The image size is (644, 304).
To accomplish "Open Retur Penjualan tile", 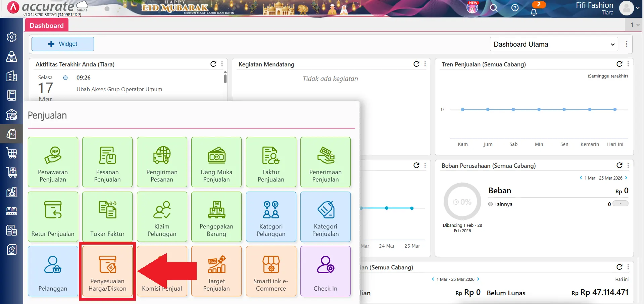I will 53,217.
